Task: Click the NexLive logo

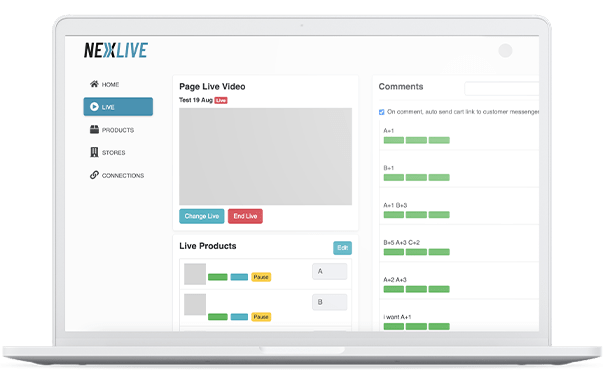Action: [116, 50]
